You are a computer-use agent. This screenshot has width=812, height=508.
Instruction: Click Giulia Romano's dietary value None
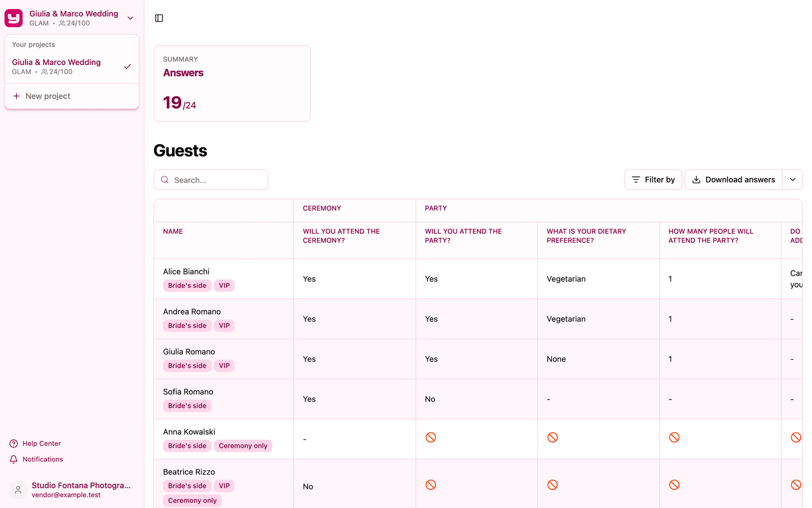tap(556, 359)
